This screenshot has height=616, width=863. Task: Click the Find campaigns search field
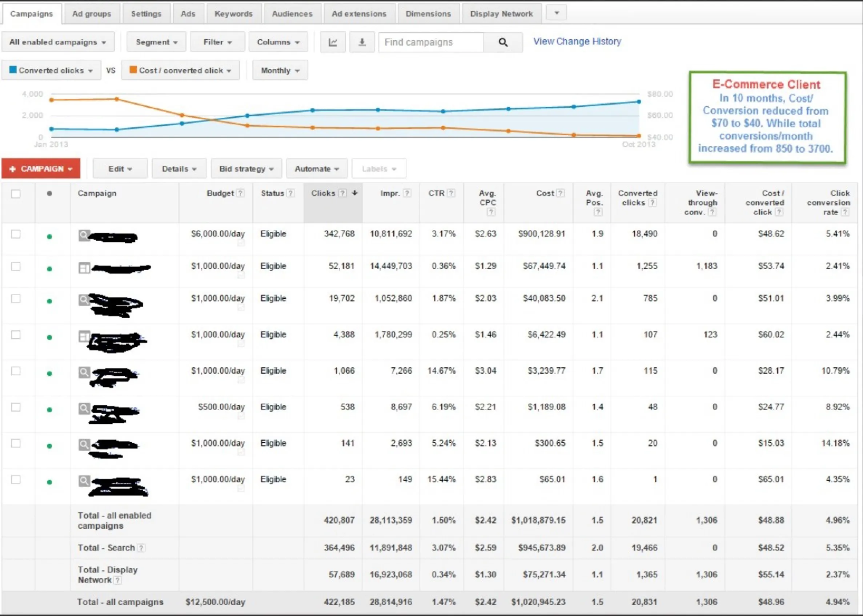tap(431, 42)
